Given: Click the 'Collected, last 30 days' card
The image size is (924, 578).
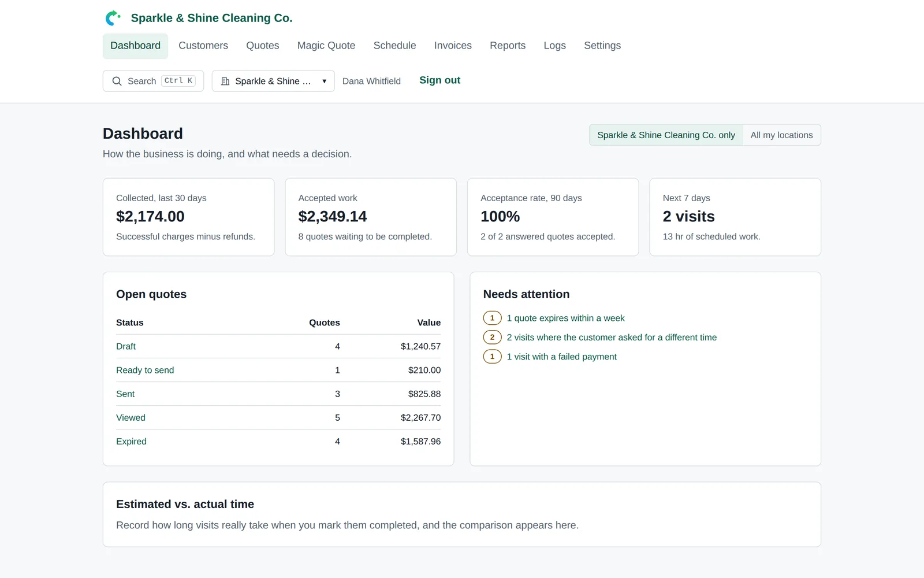Looking at the screenshot, I should point(188,217).
